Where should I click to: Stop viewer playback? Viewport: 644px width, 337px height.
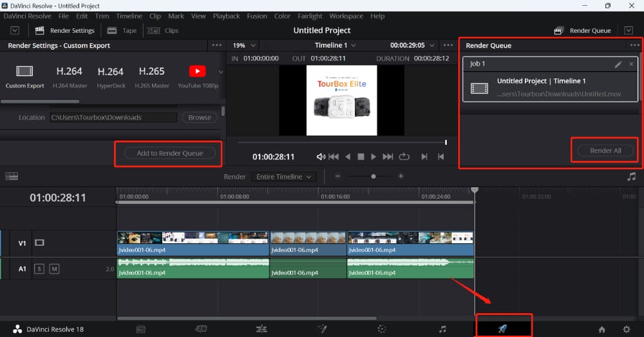pos(361,157)
